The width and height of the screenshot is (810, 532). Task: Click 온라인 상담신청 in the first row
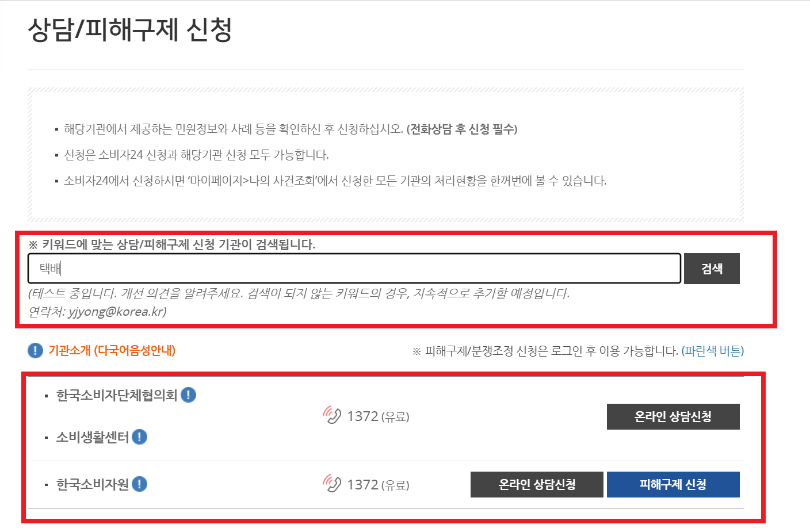coord(673,416)
